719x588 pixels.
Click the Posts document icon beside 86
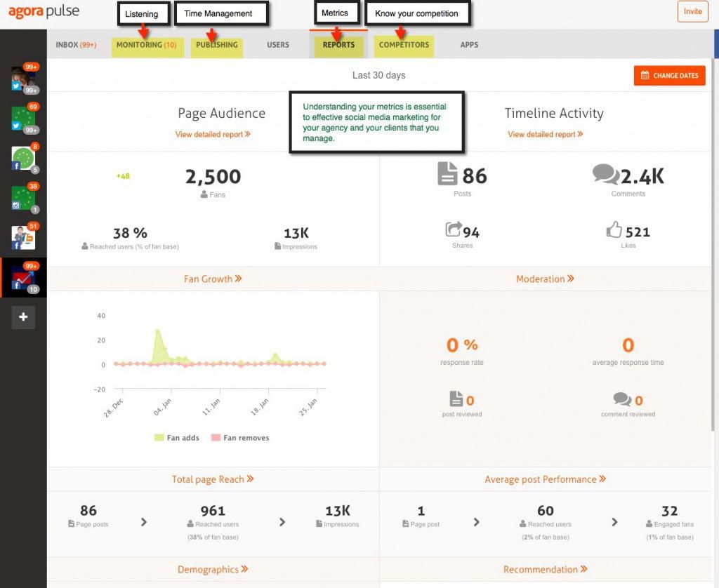tap(447, 174)
